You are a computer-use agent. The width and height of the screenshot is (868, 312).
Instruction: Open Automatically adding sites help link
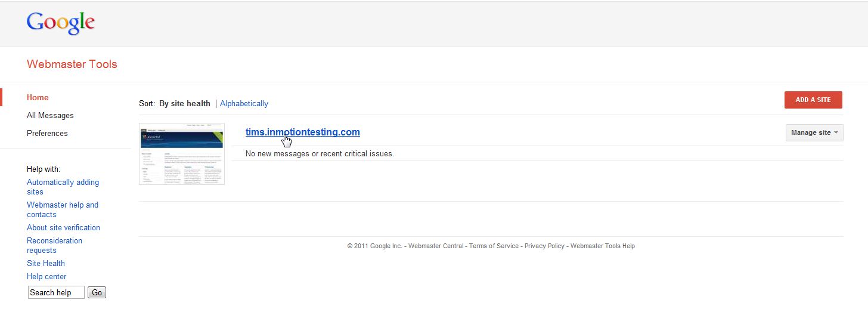(x=63, y=187)
